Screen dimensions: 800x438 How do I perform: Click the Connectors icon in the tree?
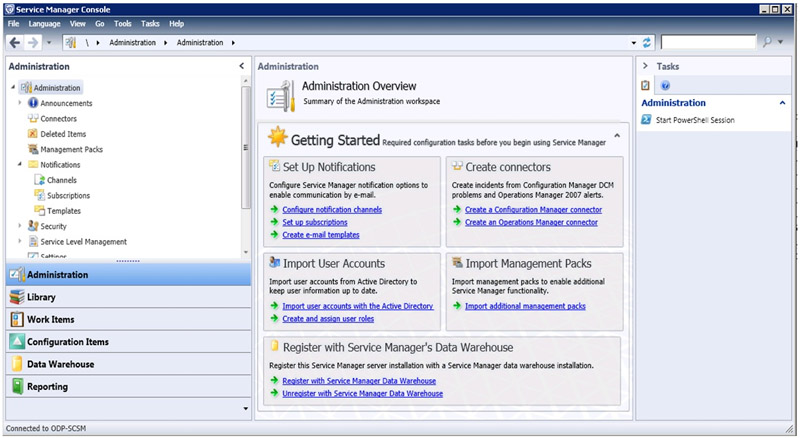(x=33, y=118)
